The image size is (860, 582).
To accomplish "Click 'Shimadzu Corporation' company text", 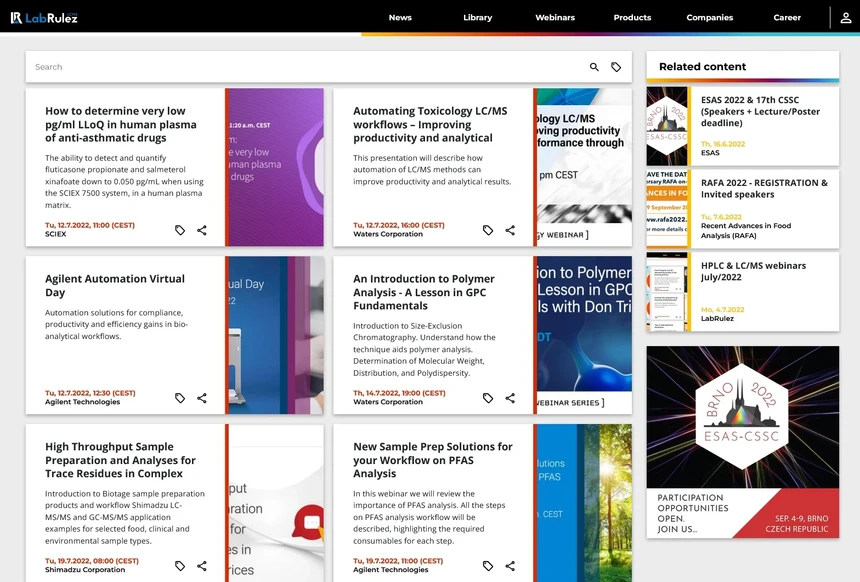I will [85, 570].
